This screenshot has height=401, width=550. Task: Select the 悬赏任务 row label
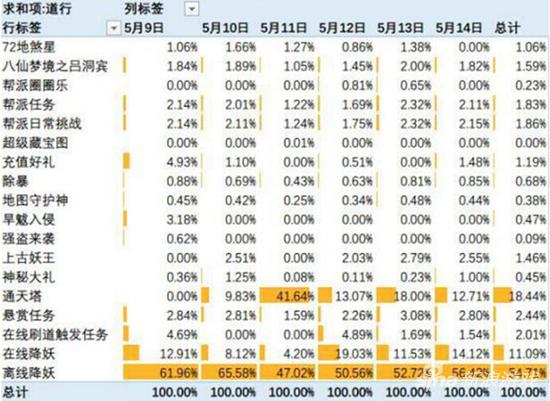click(x=29, y=316)
